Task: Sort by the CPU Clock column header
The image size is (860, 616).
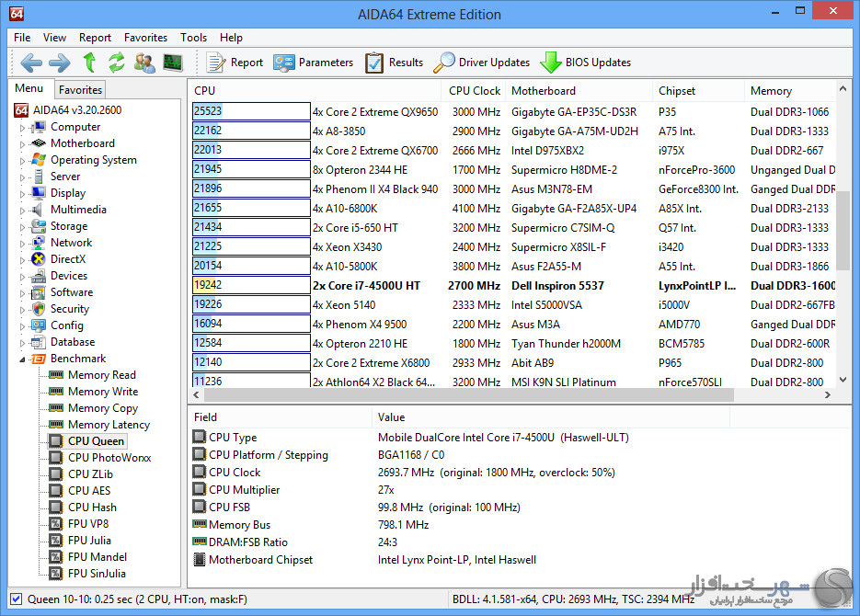Action: (x=474, y=91)
